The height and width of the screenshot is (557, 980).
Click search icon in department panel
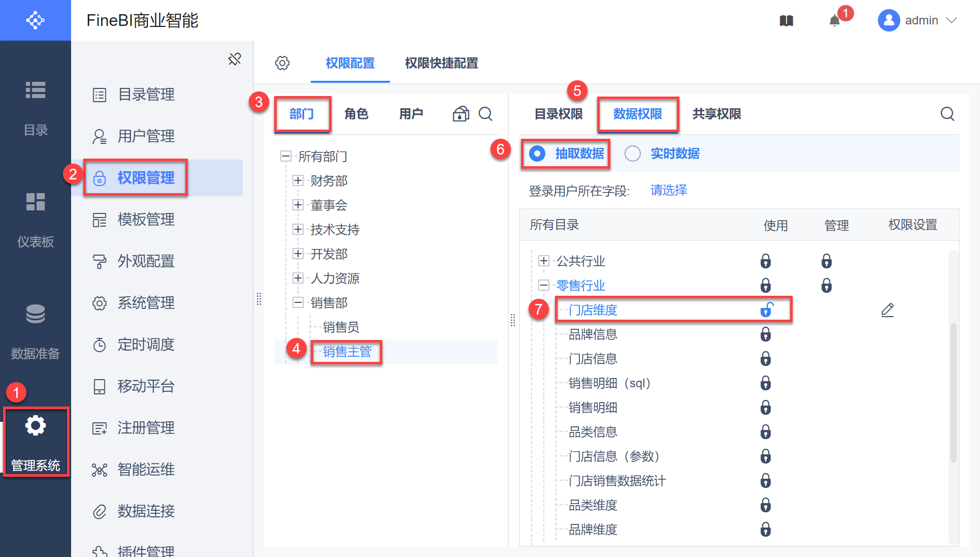485,114
